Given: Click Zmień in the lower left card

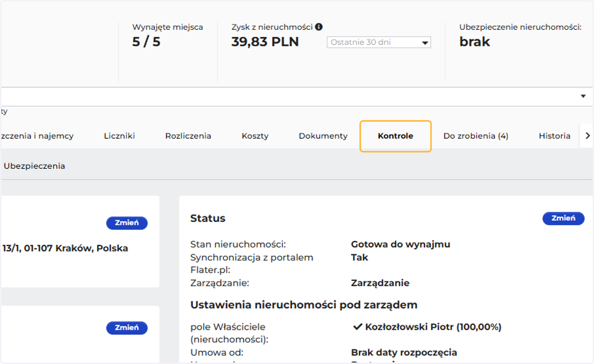Looking at the screenshot, I should point(127,328).
